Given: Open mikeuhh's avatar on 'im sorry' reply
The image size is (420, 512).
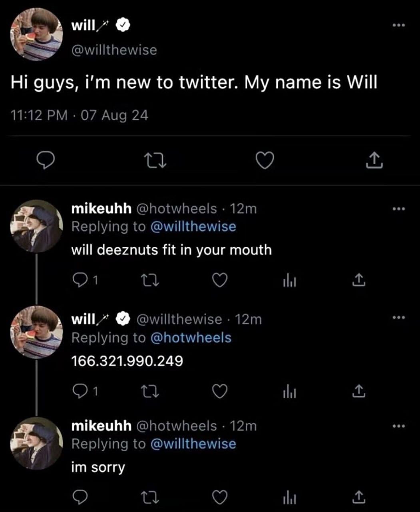Looking at the screenshot, I should 36,444.
